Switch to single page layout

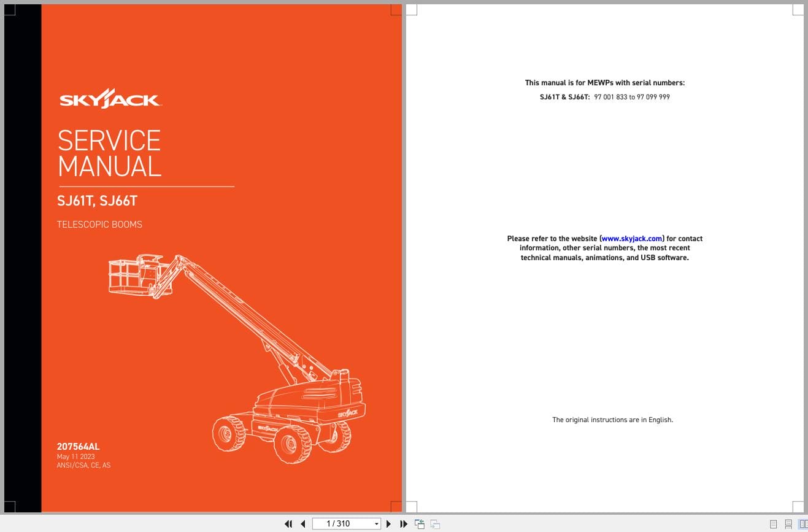click(773, 523)
